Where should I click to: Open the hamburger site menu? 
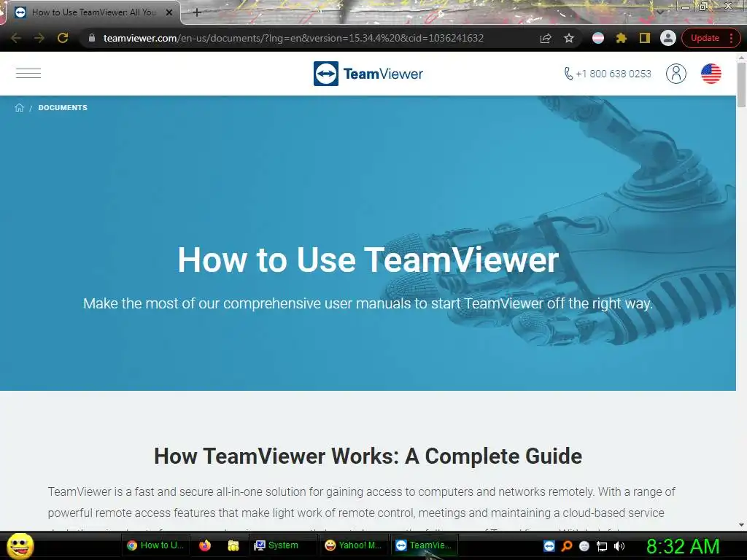28,74
